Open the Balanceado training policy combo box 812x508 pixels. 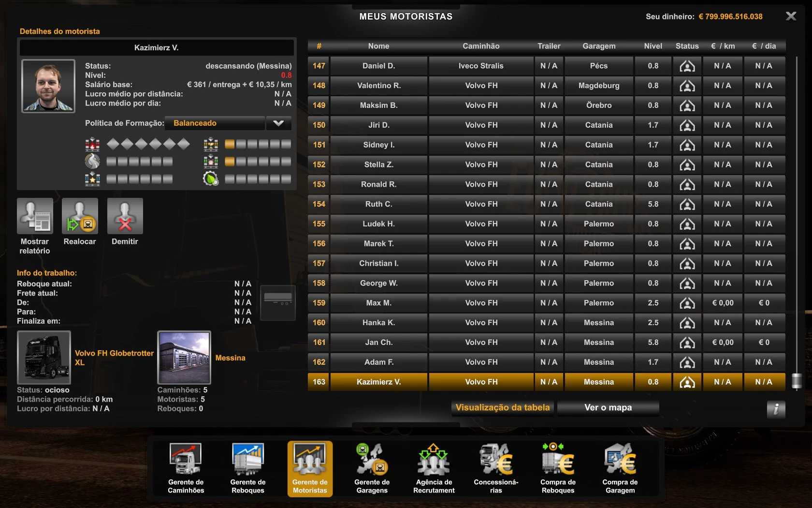pos(215,123)
